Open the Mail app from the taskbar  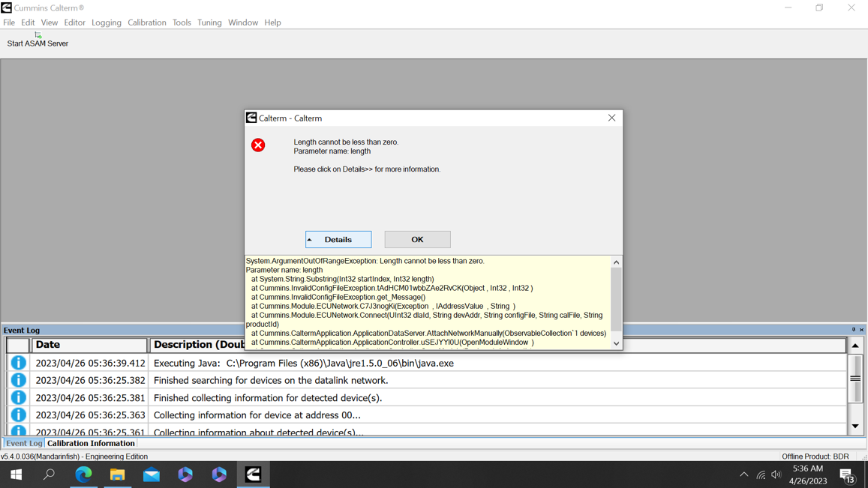(x=151, y=475)
